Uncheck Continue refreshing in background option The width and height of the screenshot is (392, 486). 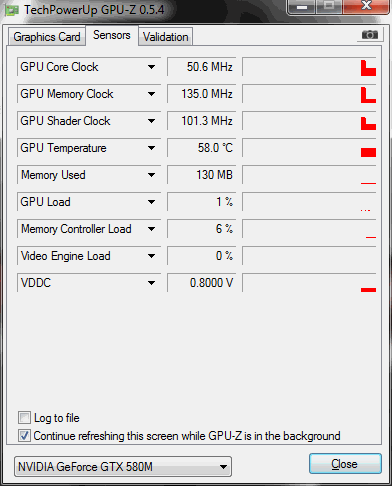pyautogui.click(x=24, y=436)
